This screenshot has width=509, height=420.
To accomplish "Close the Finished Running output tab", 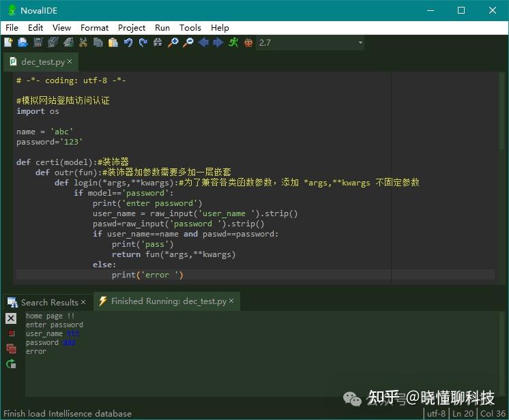I will [x=231, y=301].
